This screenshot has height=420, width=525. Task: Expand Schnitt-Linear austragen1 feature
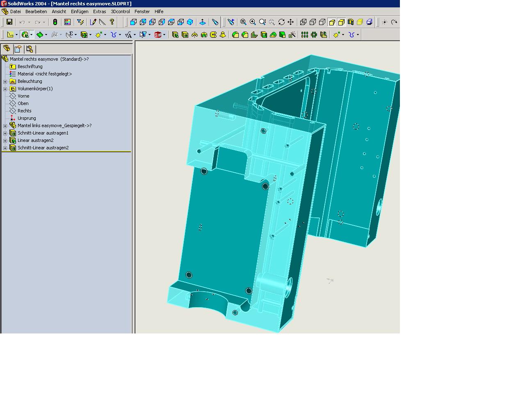click(x=5, y=133)
